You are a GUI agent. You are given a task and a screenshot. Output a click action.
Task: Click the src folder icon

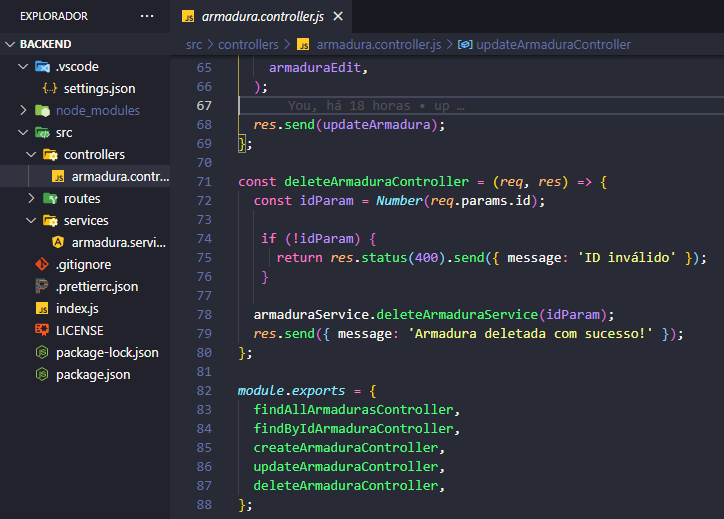pyautogui.click(x=42, y=133)
